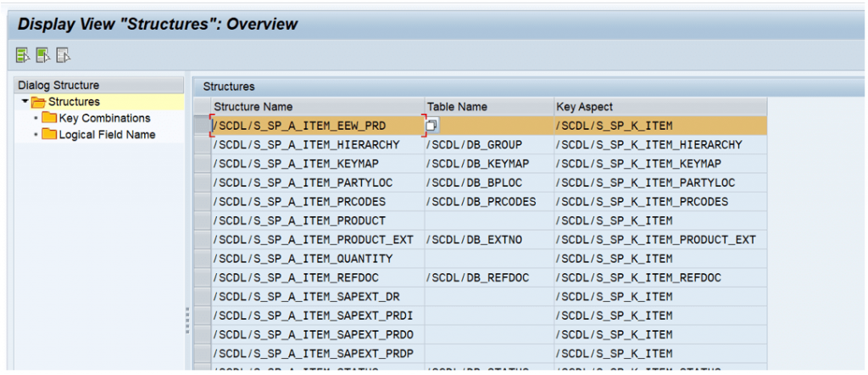The width and height of the screenshot is (868, 375).
Task: Click structure name /SCDL/S_SP_A_ITEM_PRCODES
Action: coord(299,202)
